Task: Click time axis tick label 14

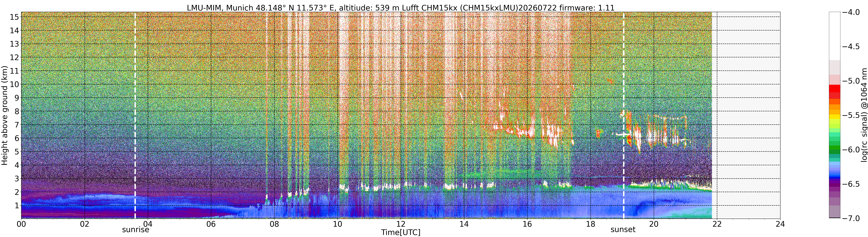Action: tap(464, 224)
